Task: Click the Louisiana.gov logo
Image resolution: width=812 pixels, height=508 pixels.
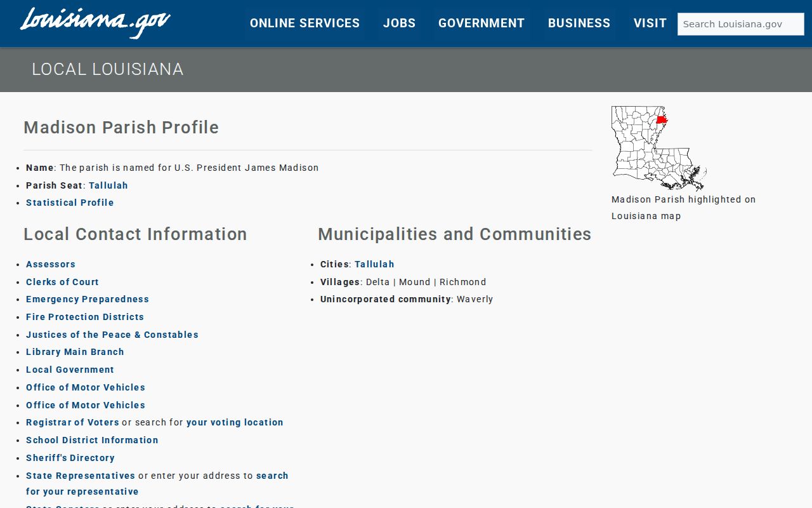Action: pos(95,23)
